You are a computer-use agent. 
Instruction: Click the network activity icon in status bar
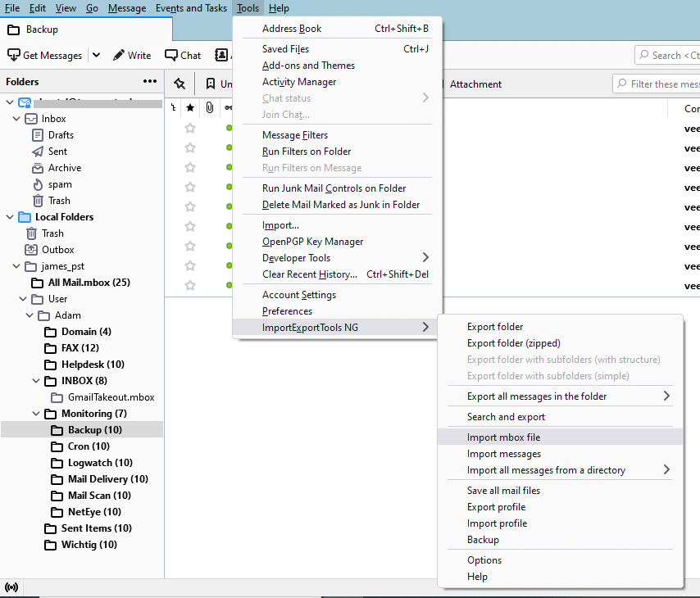pos(11,587)
